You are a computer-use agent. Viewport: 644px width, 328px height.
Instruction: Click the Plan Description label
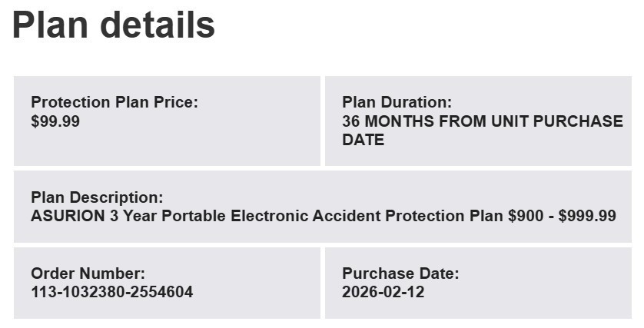(97, 197)
